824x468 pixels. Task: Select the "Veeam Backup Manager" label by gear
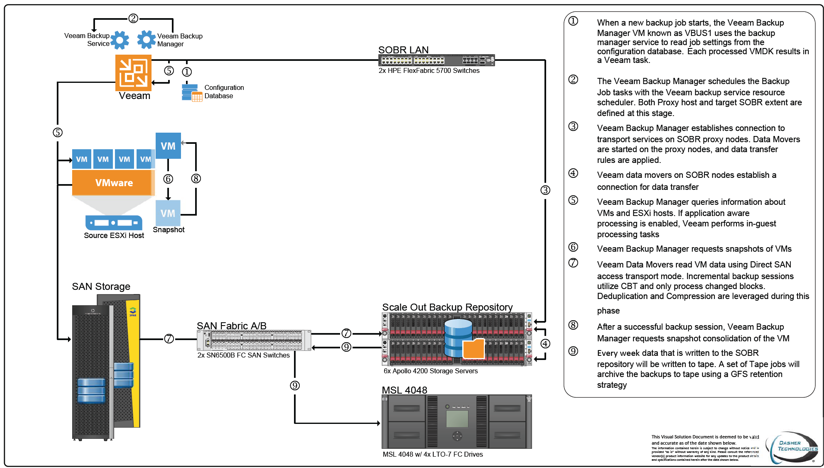pos(180,40)
